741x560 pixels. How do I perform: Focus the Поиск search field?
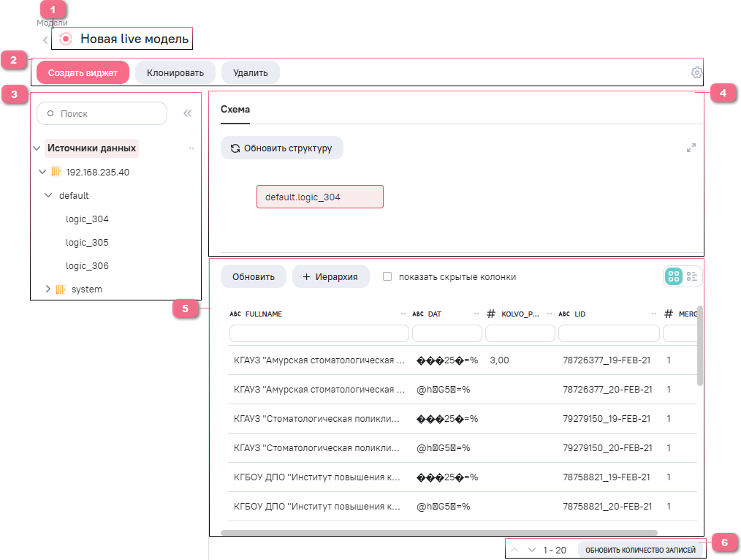[102, 113]
